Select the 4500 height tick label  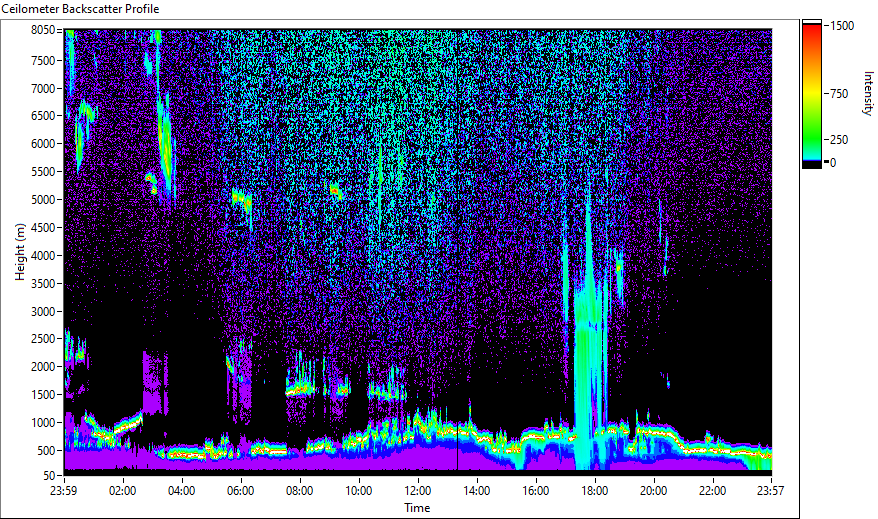[43, 228]
